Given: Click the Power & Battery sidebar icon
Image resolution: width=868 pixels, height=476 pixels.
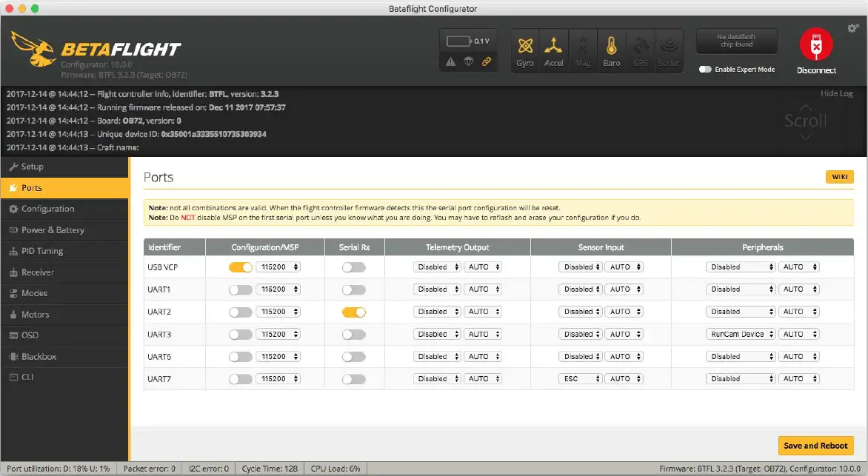Looking at the screenshot, I should coord(13,229).
